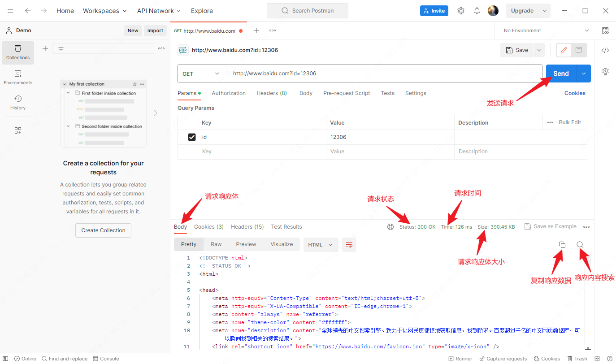Open the comments icon
The image size is (616, 364).
click(579, 50)
